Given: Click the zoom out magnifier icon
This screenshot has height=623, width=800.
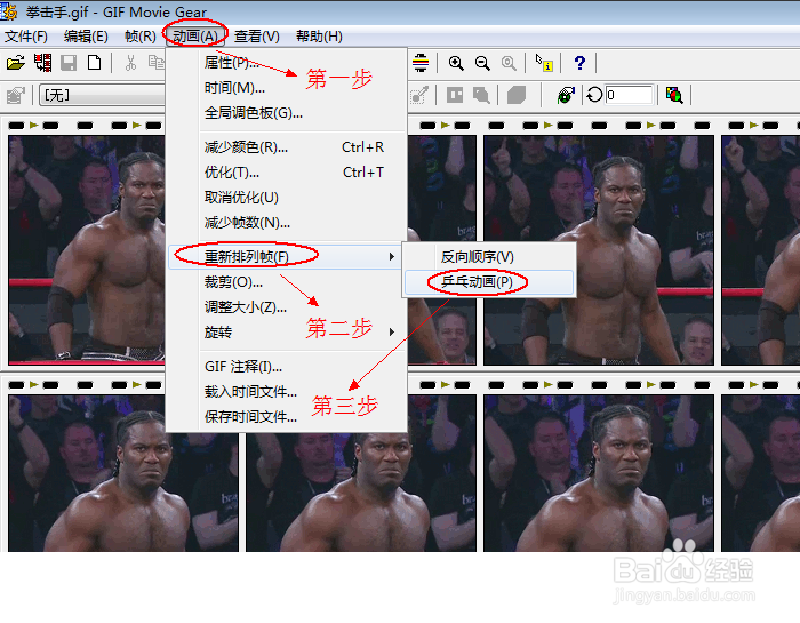Looking at the screenshot, I should coord(482,63).
